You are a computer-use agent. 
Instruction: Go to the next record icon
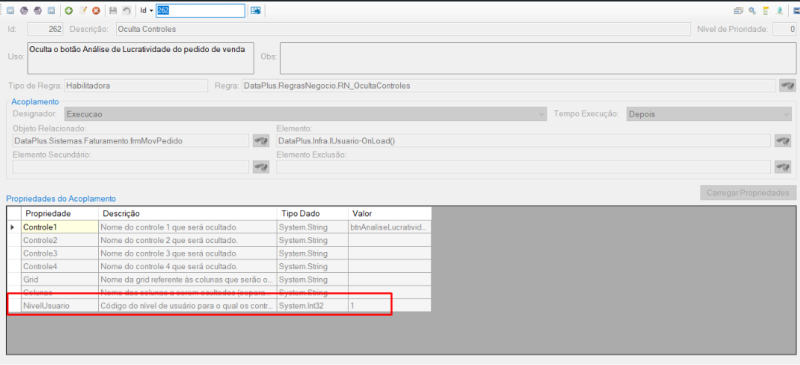[37, 11]
